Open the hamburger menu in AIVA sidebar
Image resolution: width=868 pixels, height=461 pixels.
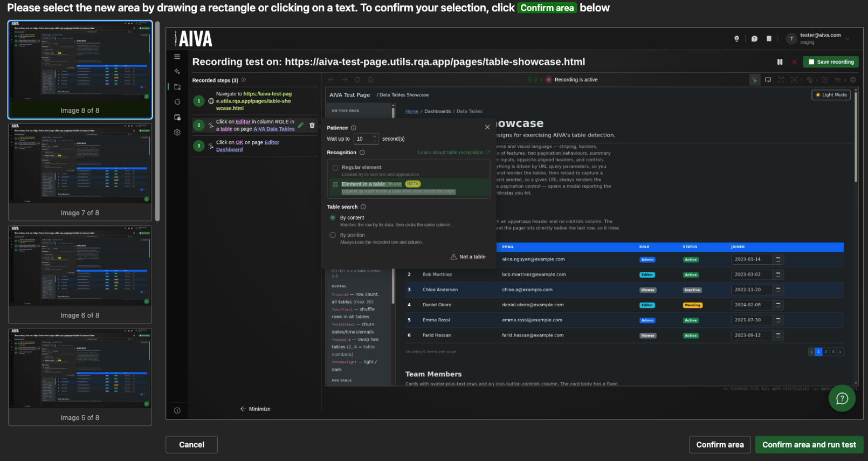pos(177,57)
